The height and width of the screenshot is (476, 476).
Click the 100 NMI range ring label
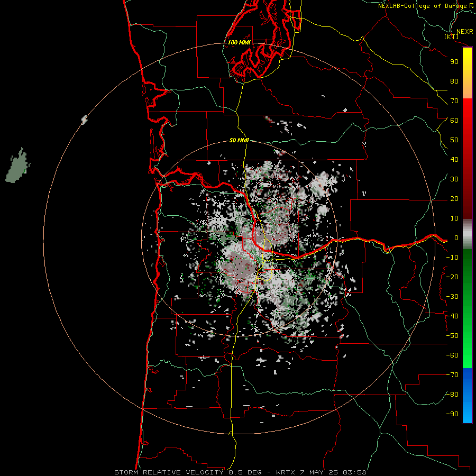(239, 42)
